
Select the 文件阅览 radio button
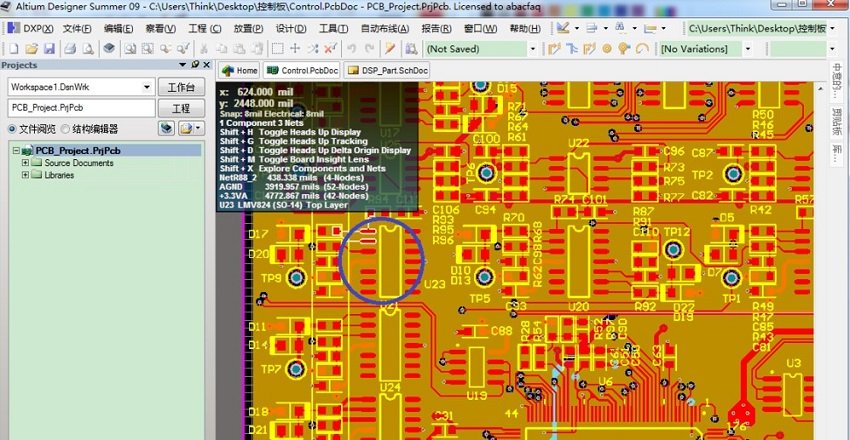[x=12, y=129]
